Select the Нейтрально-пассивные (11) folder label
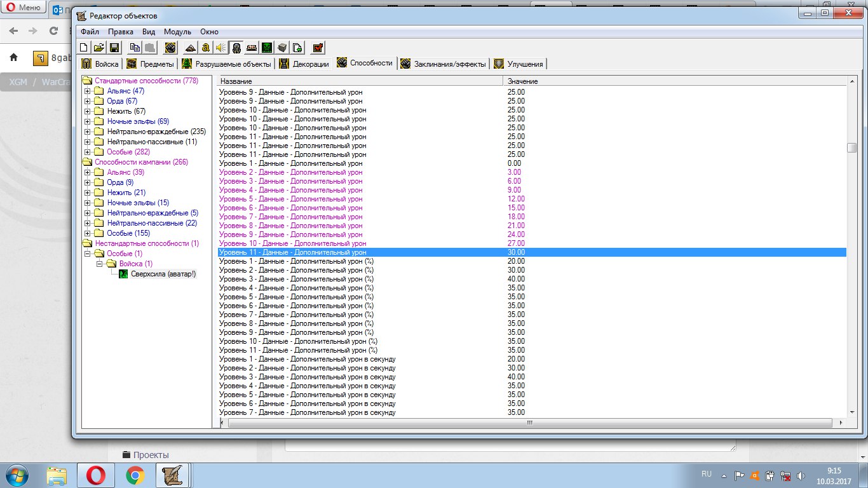Screen dimensions: 868x488 pyautogui.click(x=152, y=142)
